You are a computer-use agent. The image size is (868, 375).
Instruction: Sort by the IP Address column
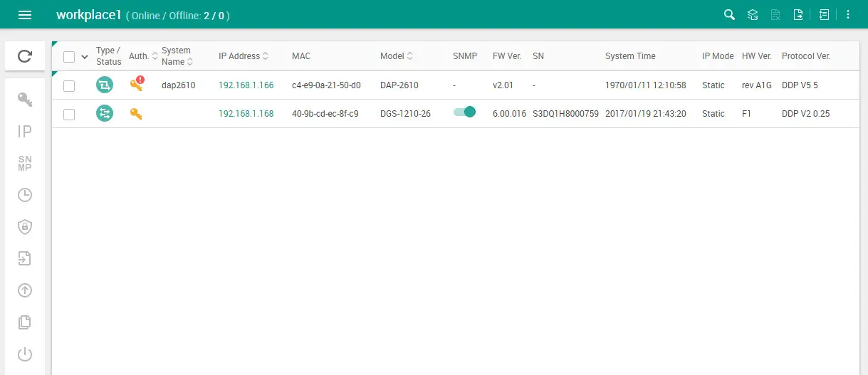pos(266,56)
